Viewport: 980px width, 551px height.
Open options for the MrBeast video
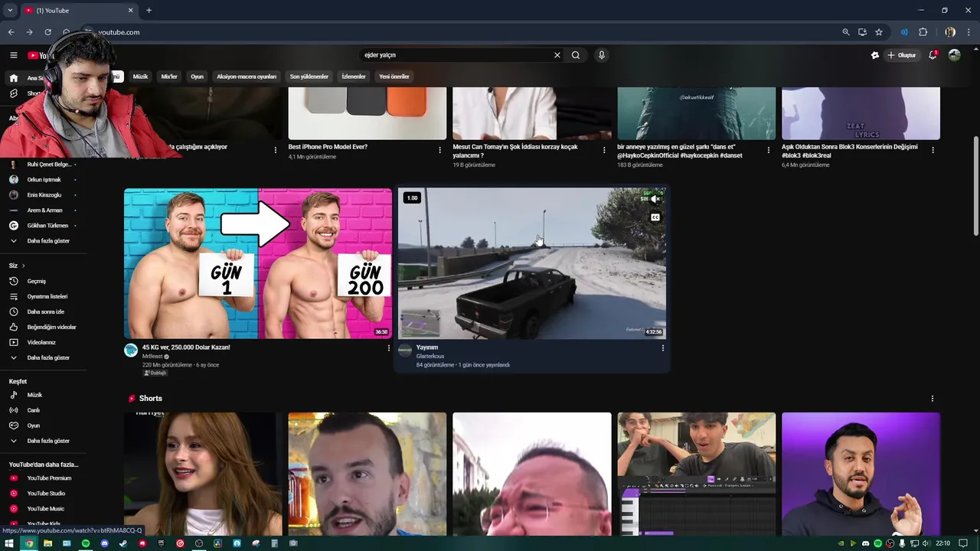click(x=388, y=348)
